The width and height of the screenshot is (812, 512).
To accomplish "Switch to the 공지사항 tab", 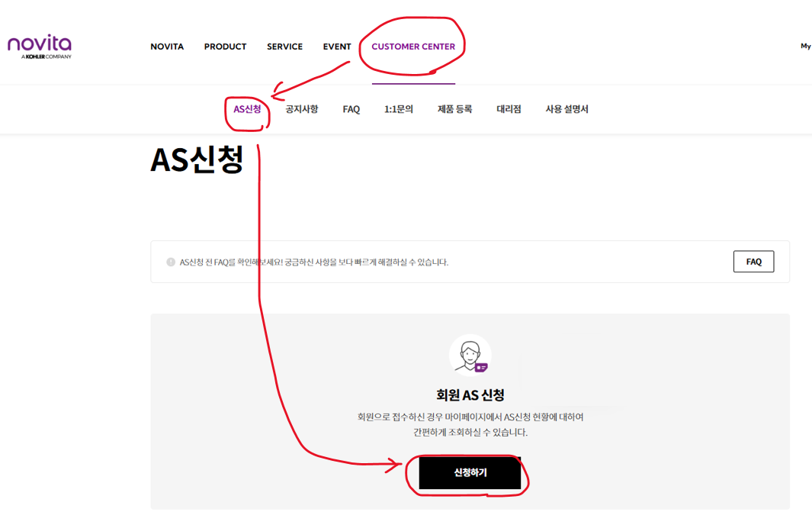I will 301,108.
